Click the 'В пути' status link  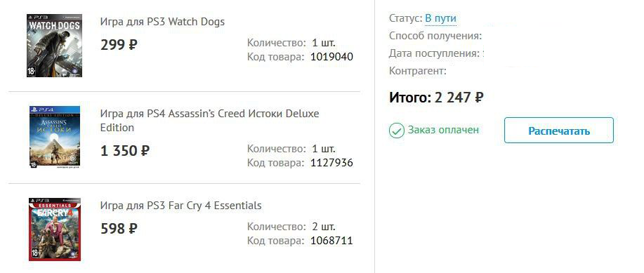[x=440, y=18]
